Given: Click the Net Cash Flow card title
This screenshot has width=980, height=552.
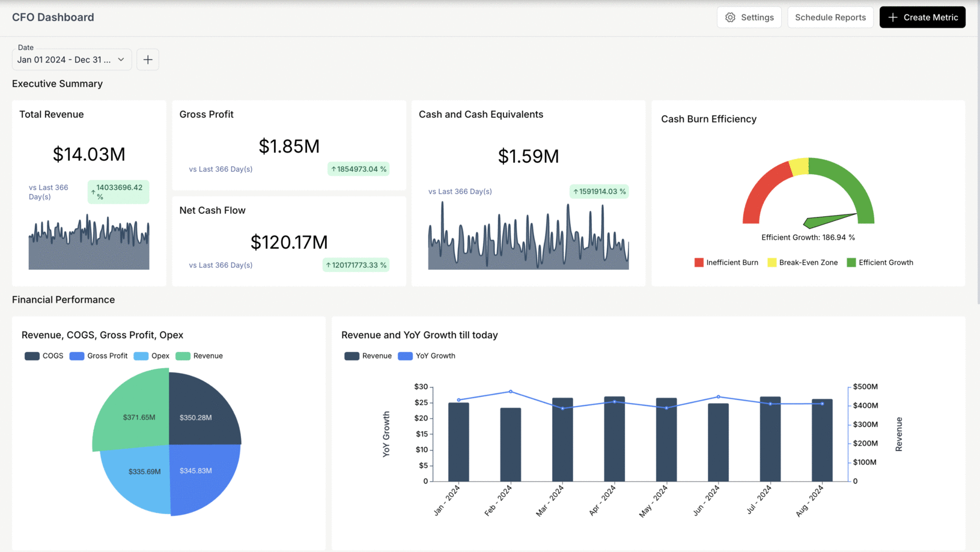Looking at the screenshot, I should [x=212, y=210].
